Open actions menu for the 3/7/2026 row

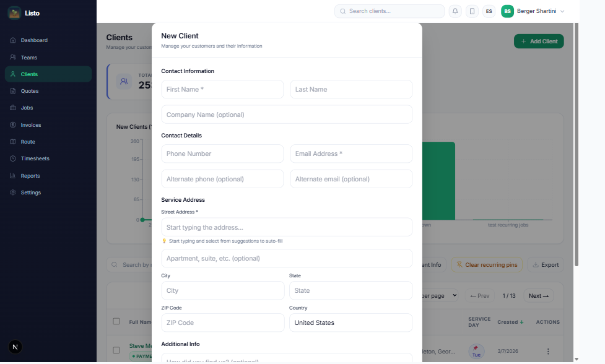click(x=548, y=351)
